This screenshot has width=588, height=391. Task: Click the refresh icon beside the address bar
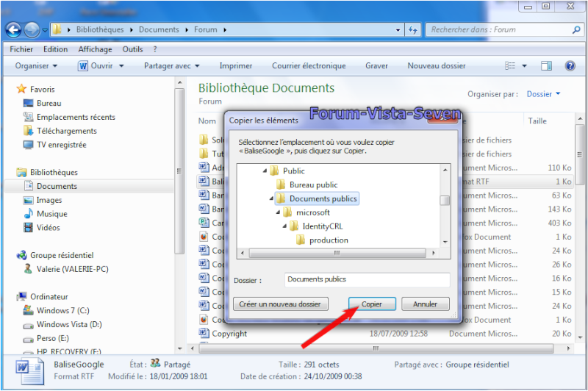click(413, 29)
